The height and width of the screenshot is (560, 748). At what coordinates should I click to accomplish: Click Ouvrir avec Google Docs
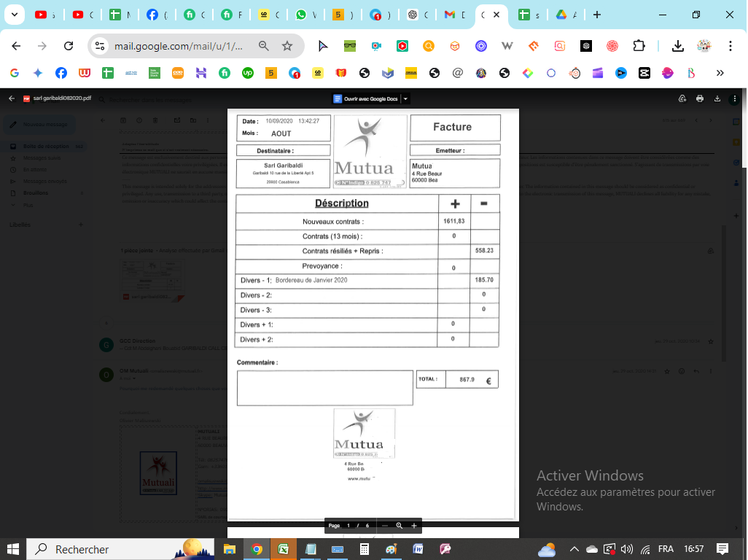(366, 98)
